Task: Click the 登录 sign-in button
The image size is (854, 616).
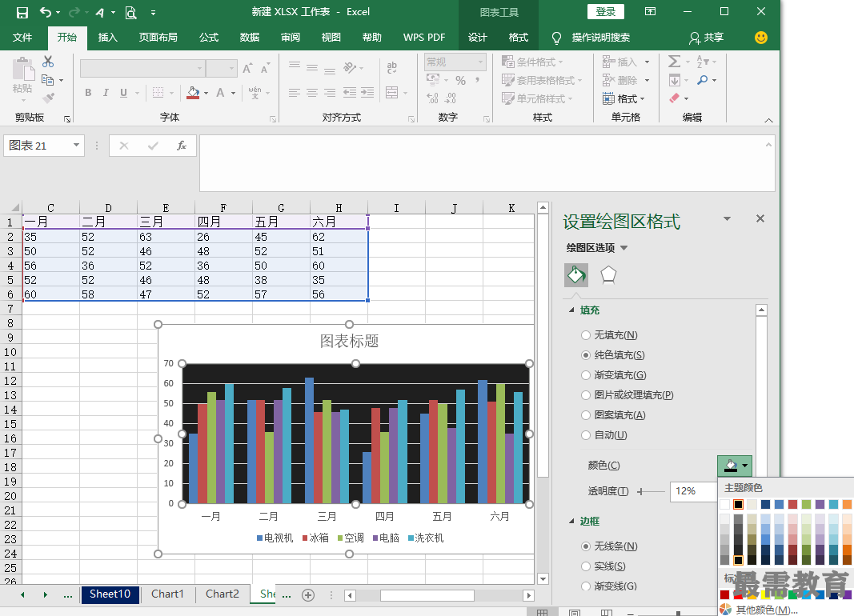Action: [x=606, y=11]
